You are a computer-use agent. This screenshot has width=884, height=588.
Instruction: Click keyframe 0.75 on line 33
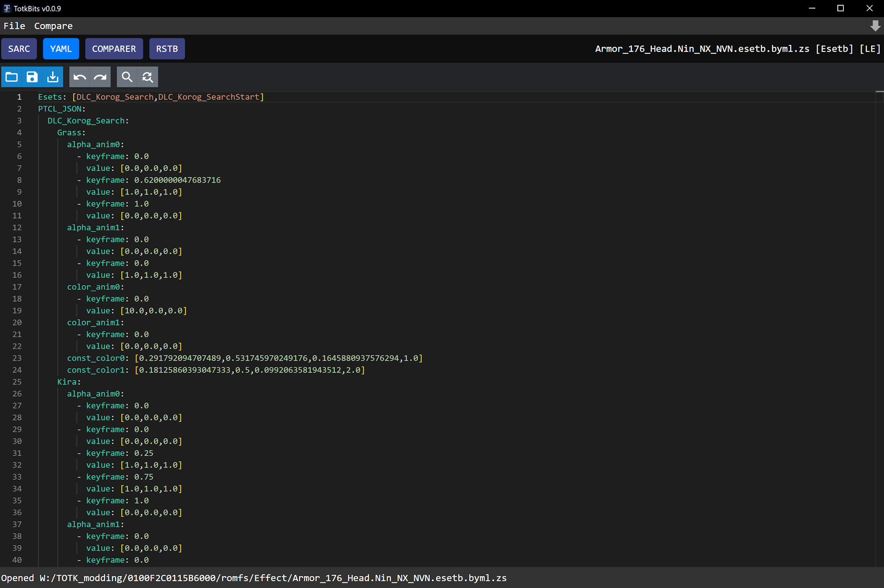120,477
